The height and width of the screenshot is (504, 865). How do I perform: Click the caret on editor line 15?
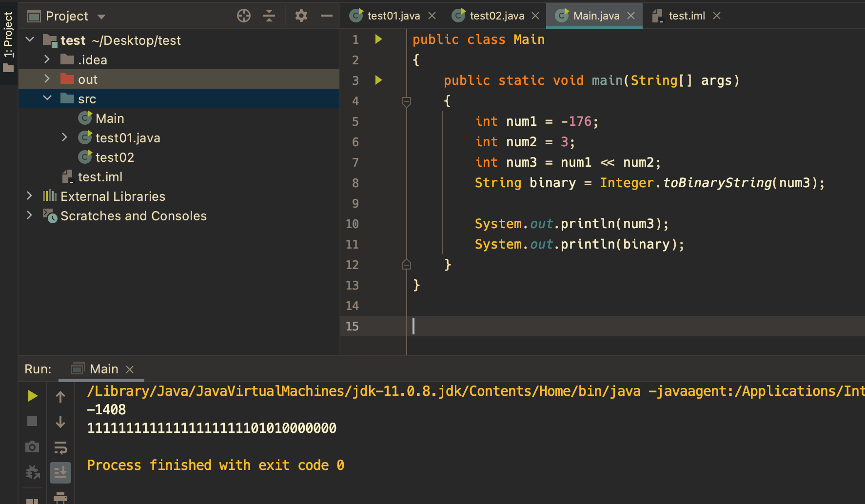tap(413, 326)
